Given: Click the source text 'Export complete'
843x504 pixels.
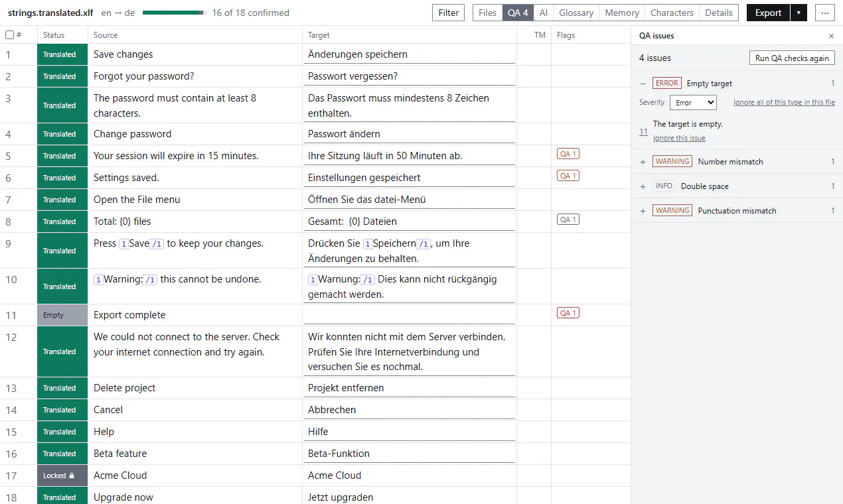Looking at the screenshot, I should pyautogui.click(x=129, y=315).
